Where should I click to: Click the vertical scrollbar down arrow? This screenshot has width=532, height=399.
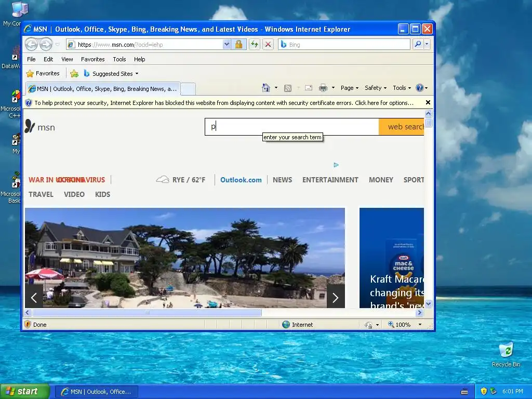pyautogui.click(x=428, y=303)
